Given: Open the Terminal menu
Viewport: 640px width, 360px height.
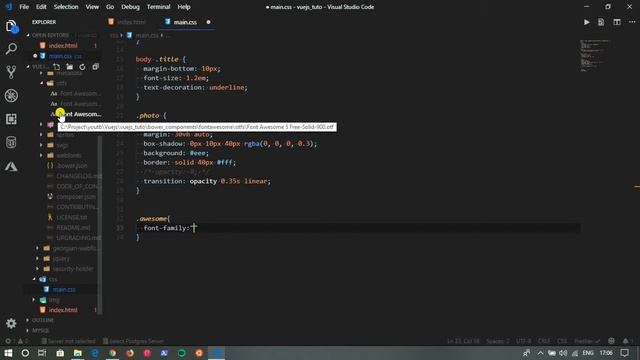Looking at the screenshot, I should pyautogui.click(x=158, y=7).
